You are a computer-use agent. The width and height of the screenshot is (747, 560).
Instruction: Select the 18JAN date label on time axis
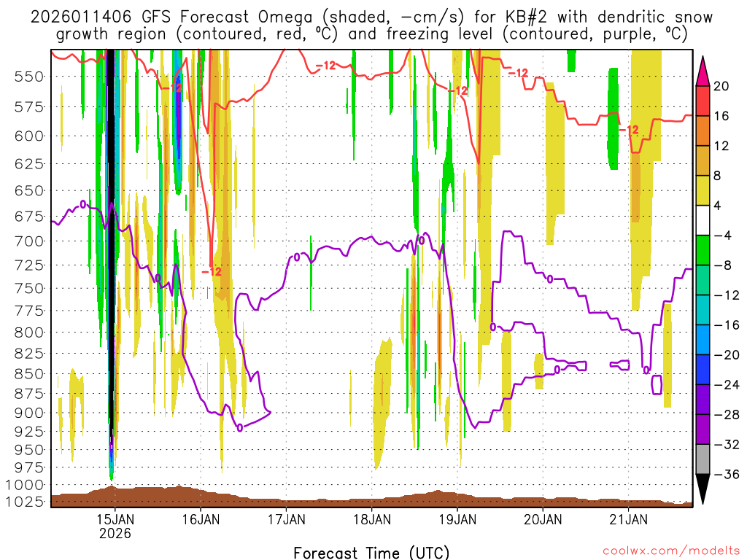pos(372,519)
